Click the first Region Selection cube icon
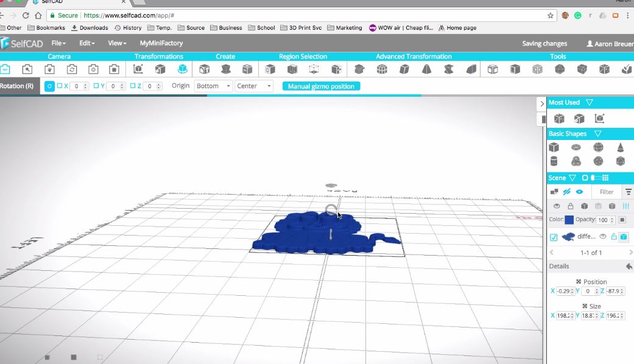Viewport: 634px width, 364px height. 270,69
